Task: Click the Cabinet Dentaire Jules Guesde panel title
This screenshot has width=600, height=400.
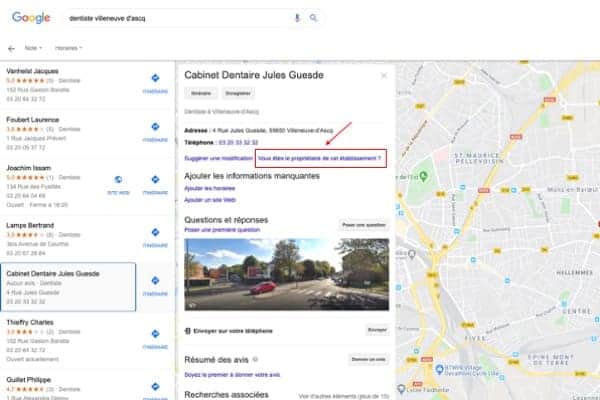Action: [x=254, y=75]
